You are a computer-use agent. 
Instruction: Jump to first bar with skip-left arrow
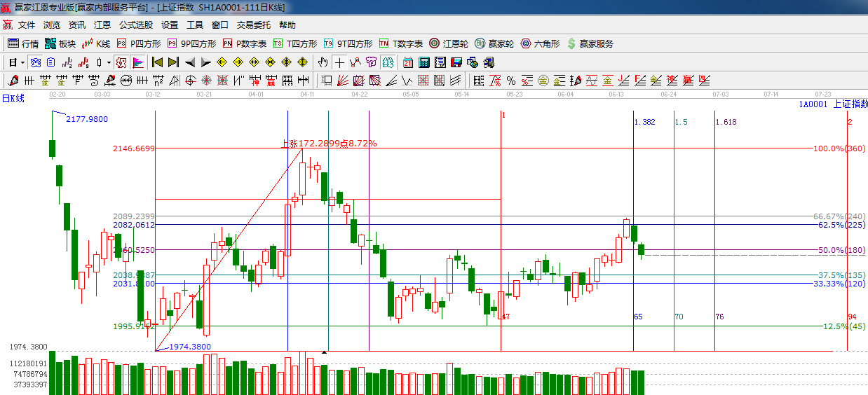click(157, 62)
